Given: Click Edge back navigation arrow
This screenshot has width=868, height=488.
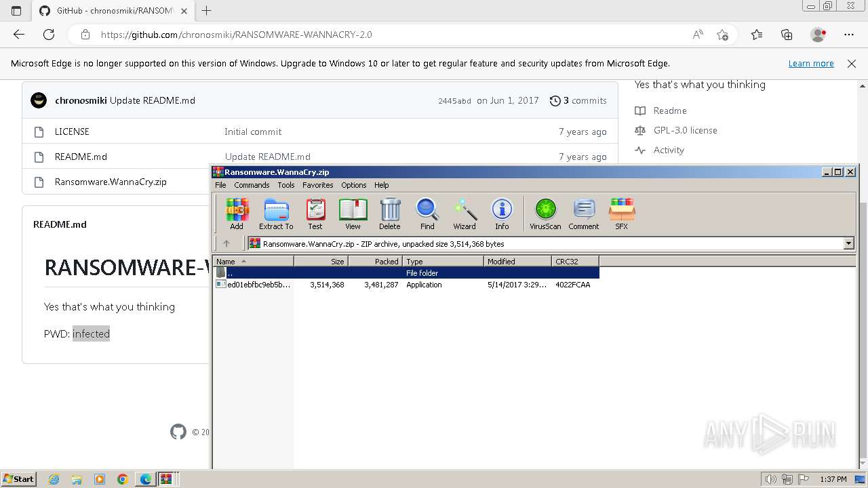Looking at the screenshot, I should coord(19,35).
